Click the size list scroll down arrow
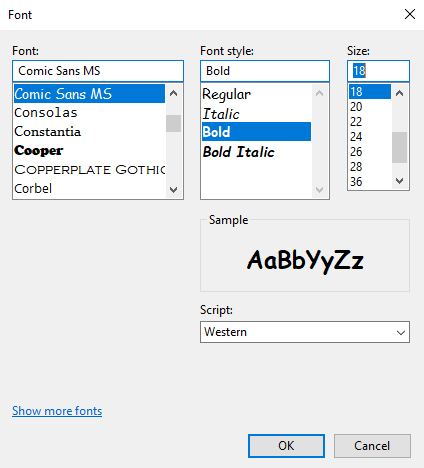 [x=399, y=181]
